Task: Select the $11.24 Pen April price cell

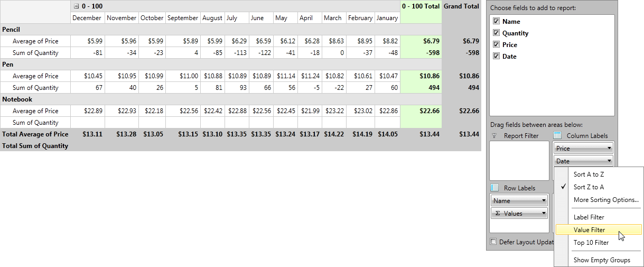Action: click(x=310, y=76)
